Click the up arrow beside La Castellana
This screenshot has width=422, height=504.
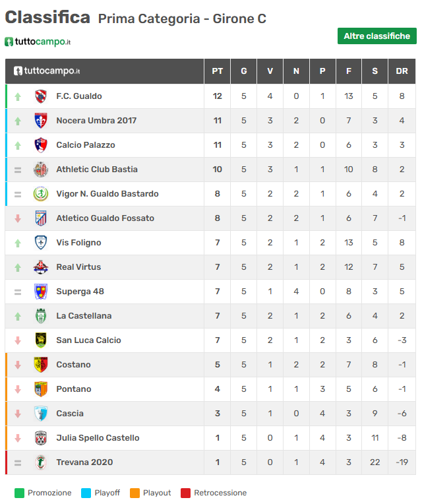tap(18, 316)
